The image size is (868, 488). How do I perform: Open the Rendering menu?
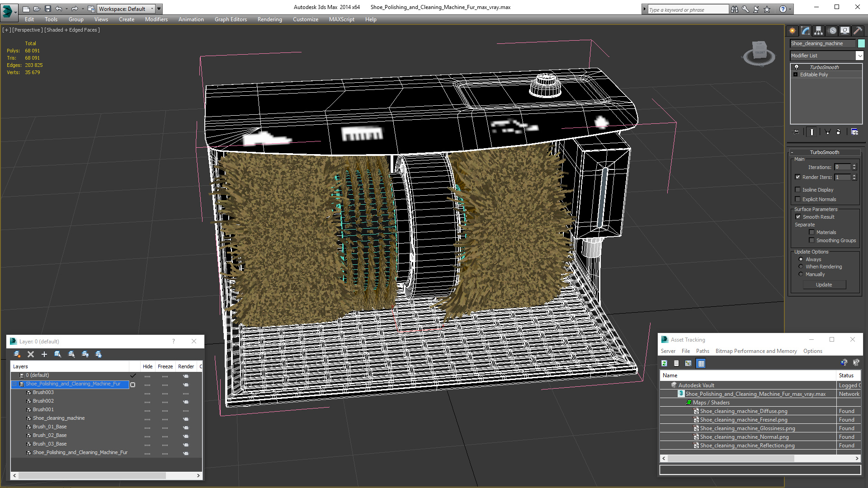269,19
